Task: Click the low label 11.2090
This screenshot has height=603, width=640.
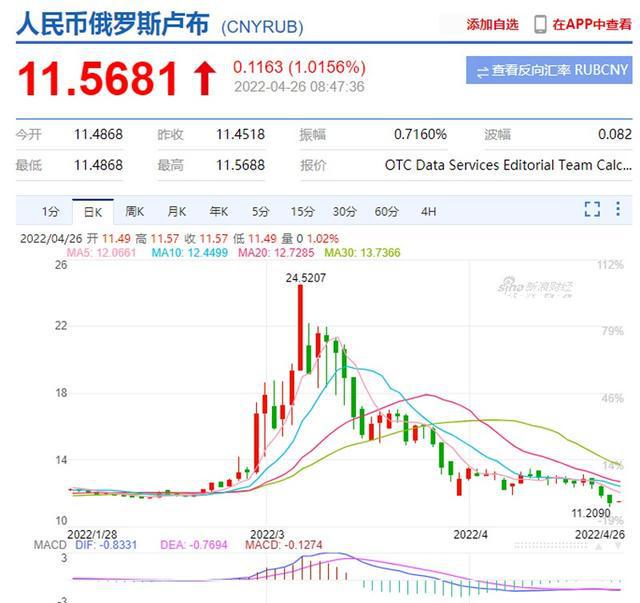Action: point(591,513)
